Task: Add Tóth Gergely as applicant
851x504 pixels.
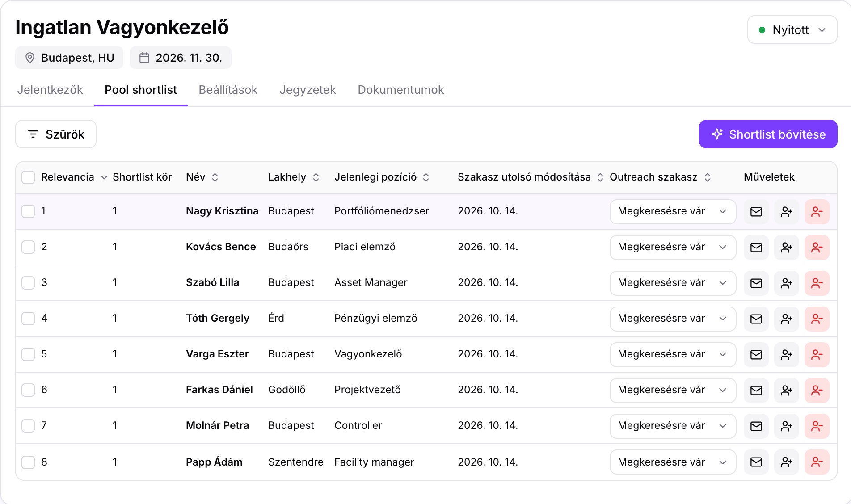Action: (786, 319)
